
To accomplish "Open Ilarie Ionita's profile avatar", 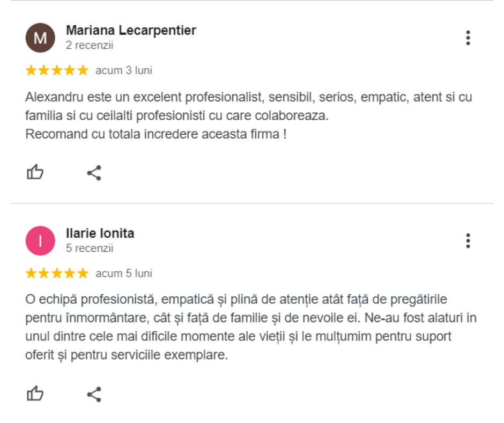I will [x=41, y=240].
